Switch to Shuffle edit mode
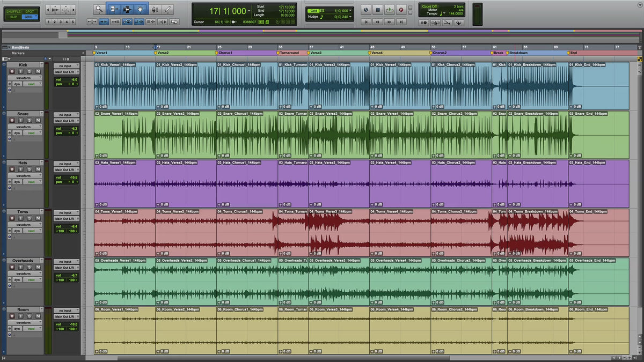Screen dimensions: 644x362 tap(13, 11)
